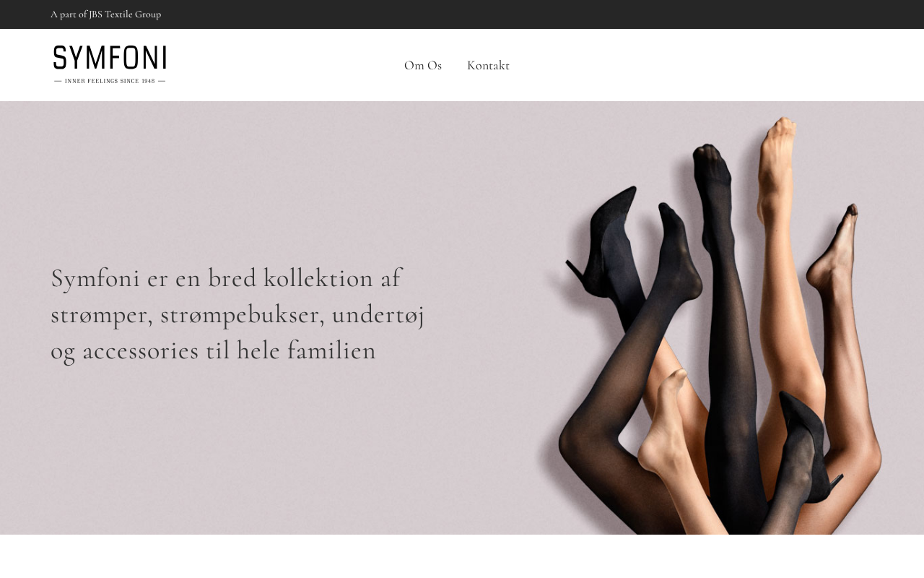Click the 'Inner feelings since 1948' tagline
The image size is (924, 578).
110,81
